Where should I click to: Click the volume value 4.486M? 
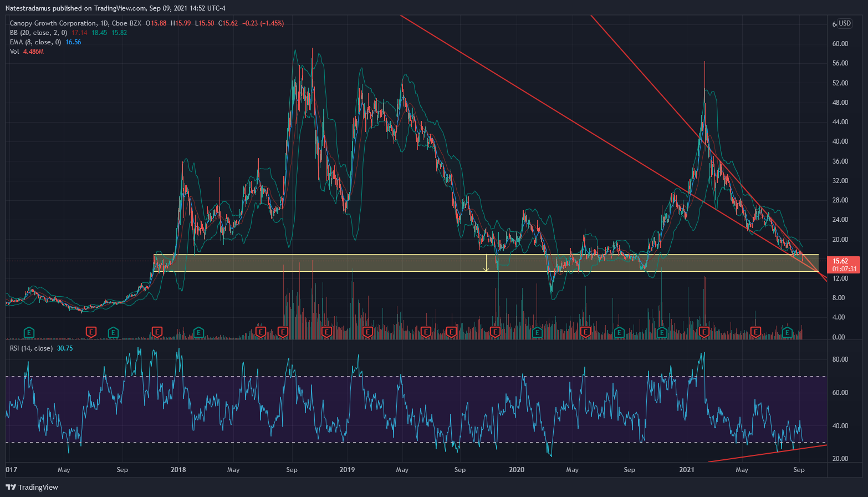point(34,52)
